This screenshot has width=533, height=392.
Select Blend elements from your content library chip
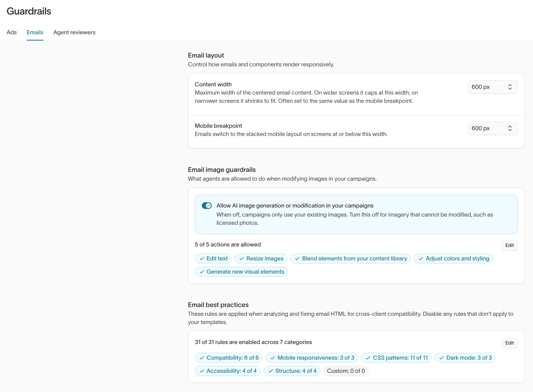pyautogui.click(x=350, y=259)
